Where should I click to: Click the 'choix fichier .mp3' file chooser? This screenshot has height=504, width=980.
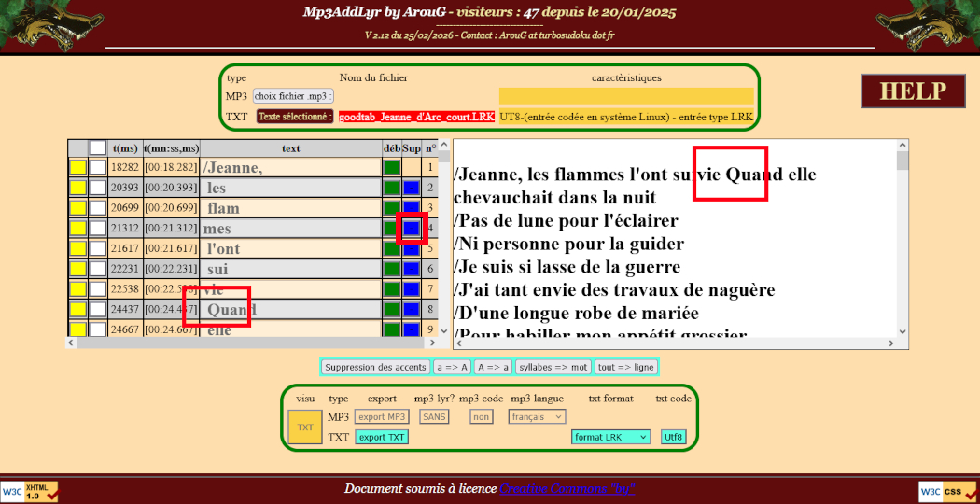click(294, 96)
